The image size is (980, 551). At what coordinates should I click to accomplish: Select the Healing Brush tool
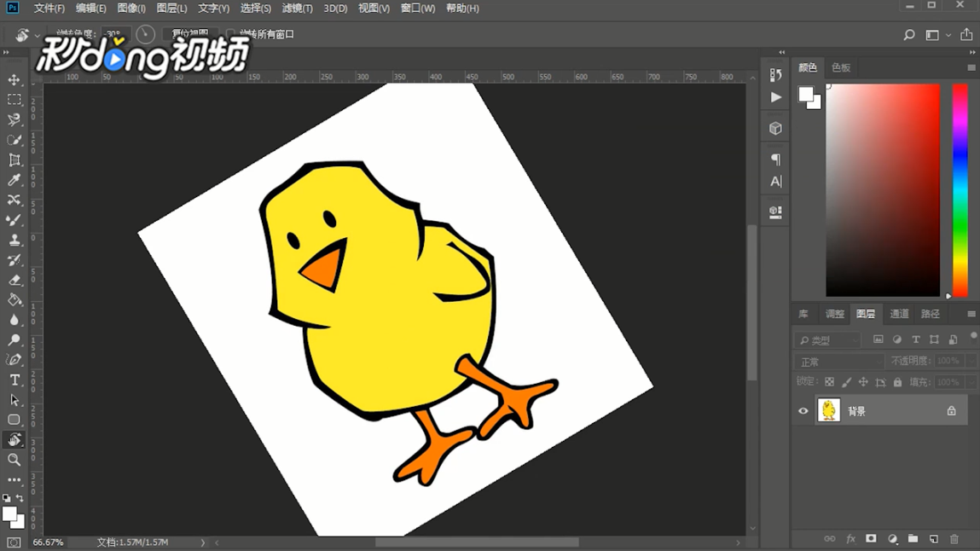(14, 200)
